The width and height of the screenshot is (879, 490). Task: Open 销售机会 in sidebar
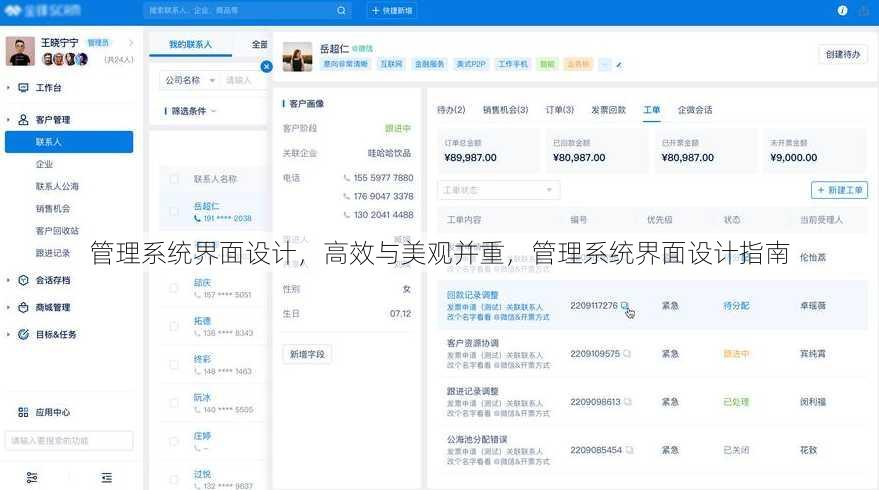pyautogui.click(x=53, y=209)
